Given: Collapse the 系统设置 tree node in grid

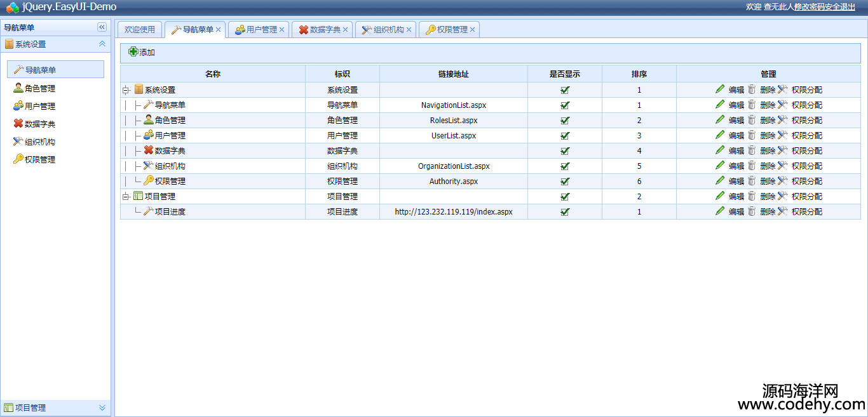Looking at the screenshot, I should (x=126, y=90).
